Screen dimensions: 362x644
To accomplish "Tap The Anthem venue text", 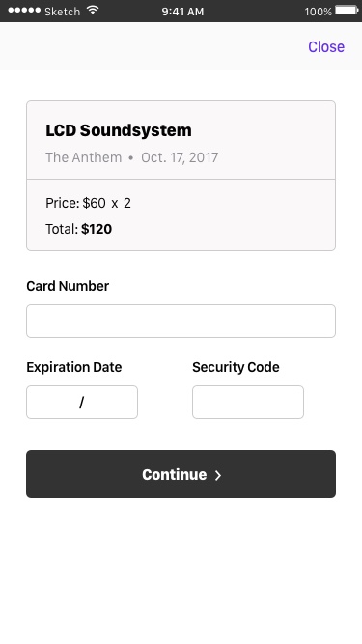I will (84, 157).
